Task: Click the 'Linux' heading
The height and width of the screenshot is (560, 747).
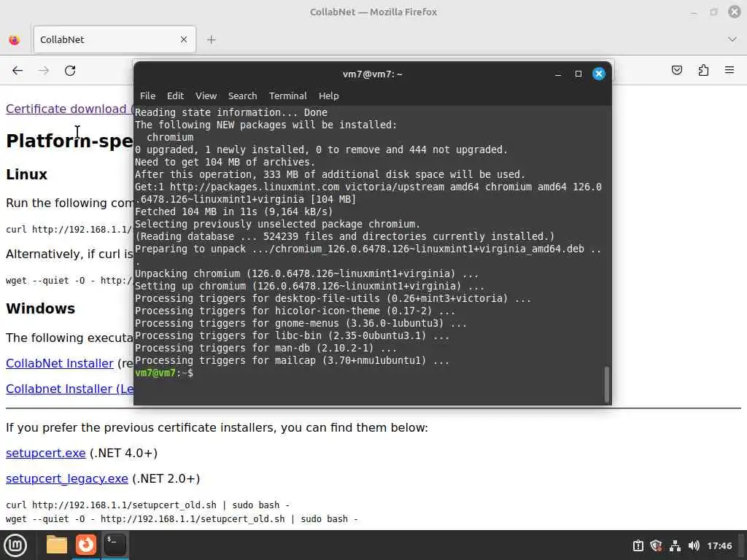Action: pos(27,174)
